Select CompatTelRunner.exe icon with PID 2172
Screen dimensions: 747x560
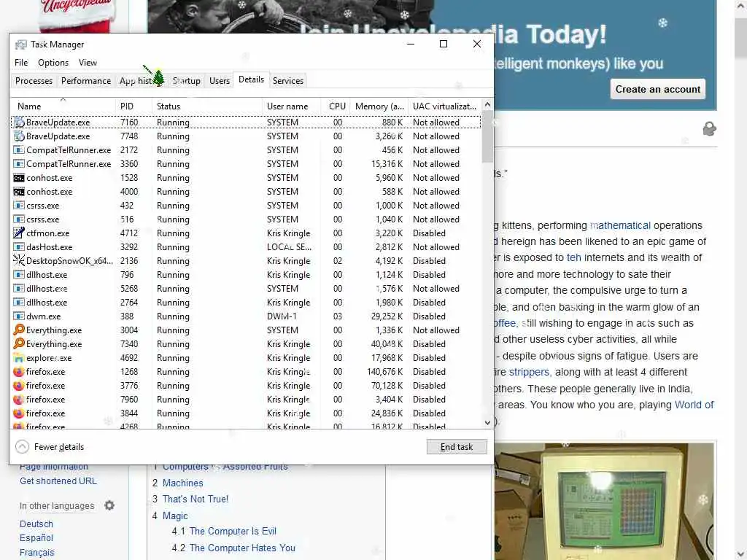coord(19,150)
